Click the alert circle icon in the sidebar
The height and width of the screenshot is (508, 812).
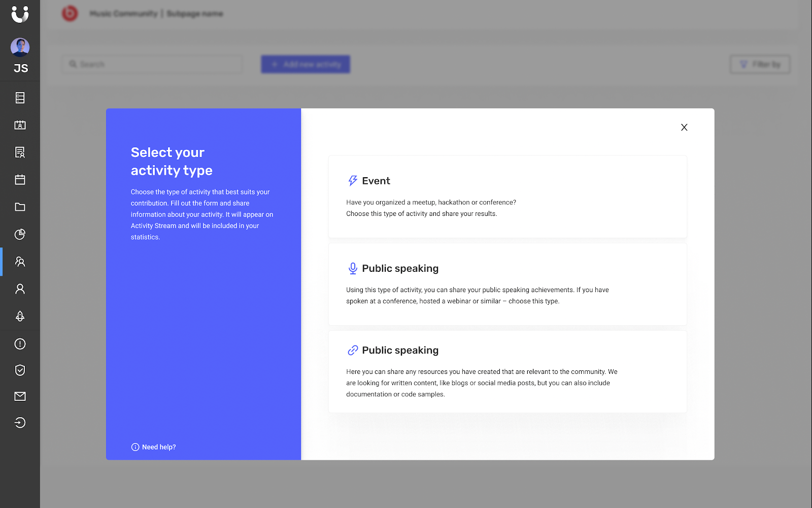(20, 344)
